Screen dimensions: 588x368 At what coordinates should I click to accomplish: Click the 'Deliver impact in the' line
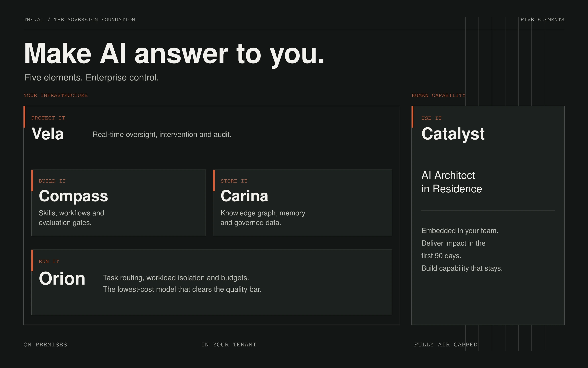(453, 243)
